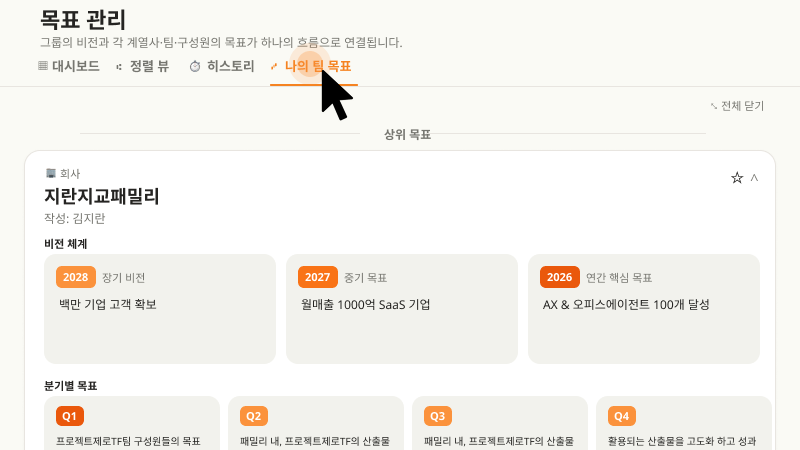Screen dimensions: 800x450
Task: Click the 2028 long-term vision badge
Action: click(x=76, y=277)
